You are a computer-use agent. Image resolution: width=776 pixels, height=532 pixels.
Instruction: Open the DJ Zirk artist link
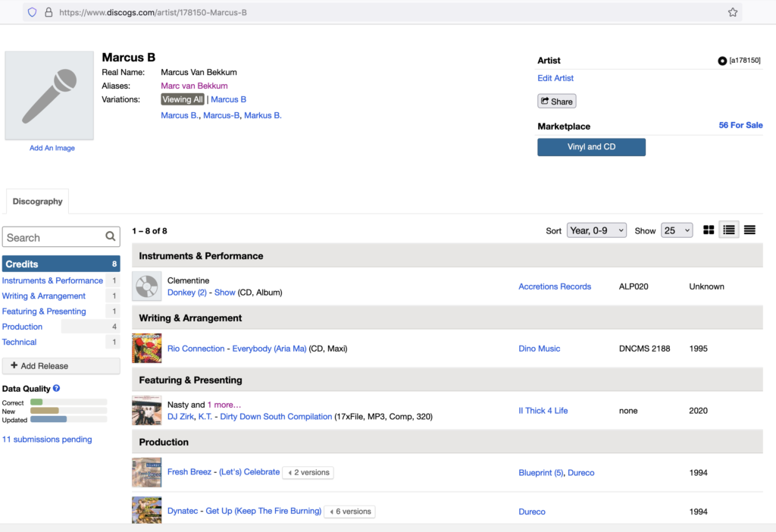[180, 417]
